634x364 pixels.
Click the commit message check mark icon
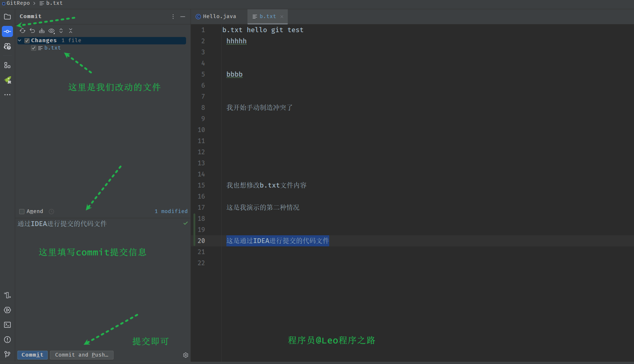click(x=185, y=223)
